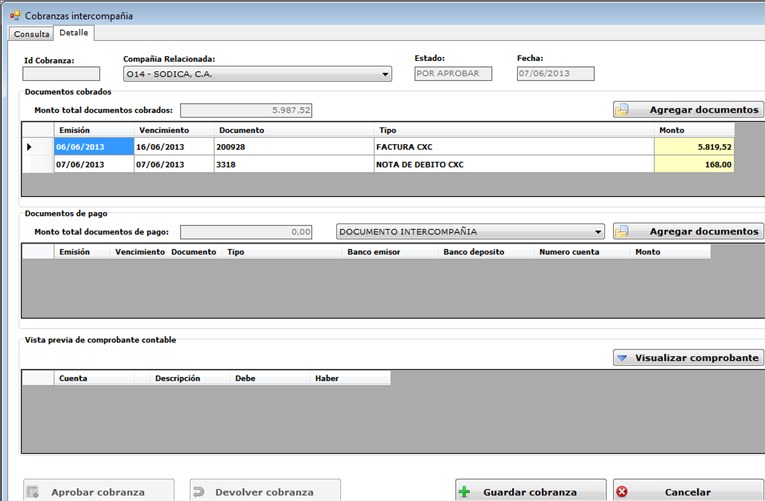The image size is (765, 501).
Task: Select the cell 06/06/2013
Action: pos(94,147)
